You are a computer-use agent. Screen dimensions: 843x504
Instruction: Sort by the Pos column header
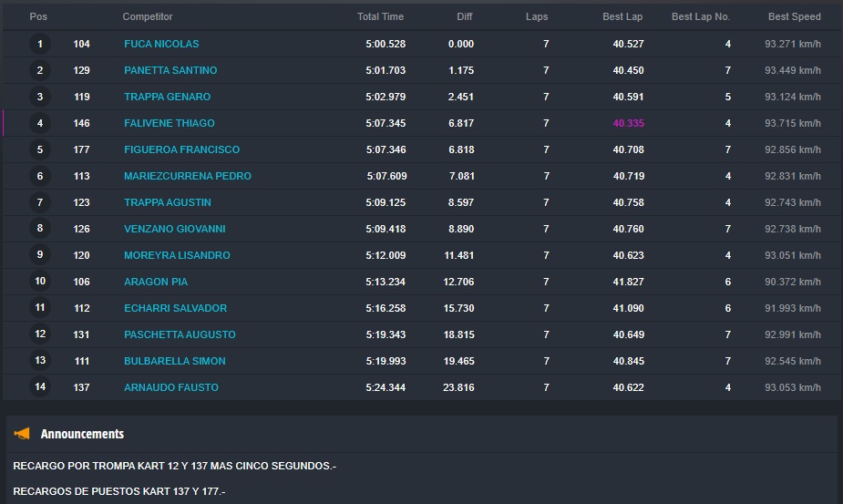tap(38, 16)
